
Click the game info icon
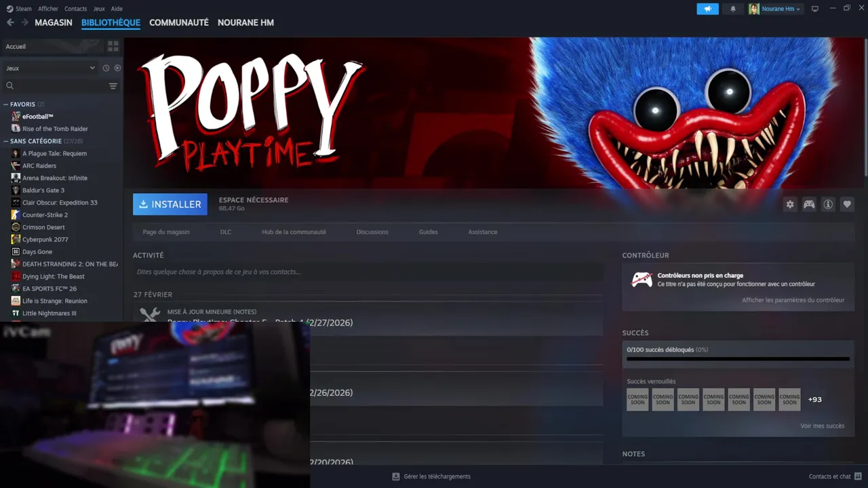pos(828,204)
